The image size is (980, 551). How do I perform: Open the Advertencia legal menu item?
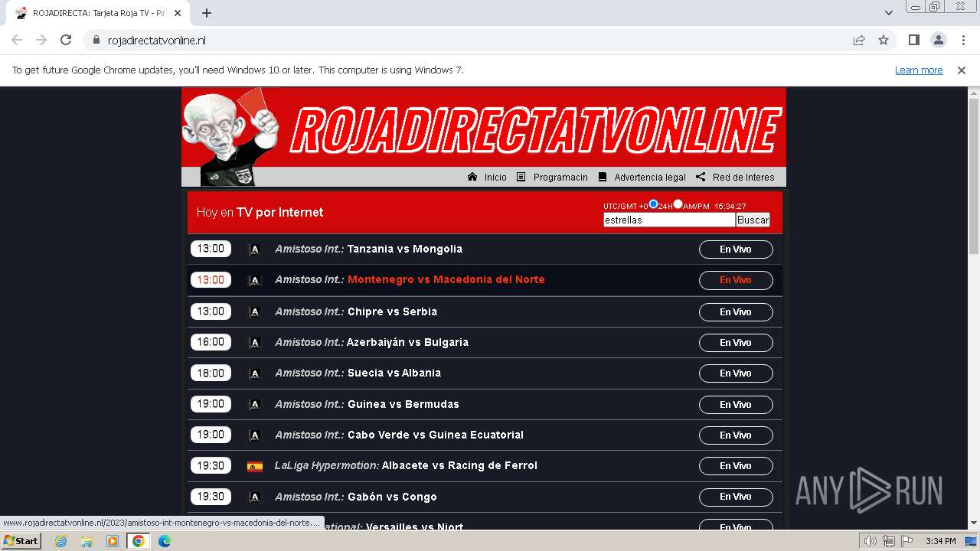[650, 178]
